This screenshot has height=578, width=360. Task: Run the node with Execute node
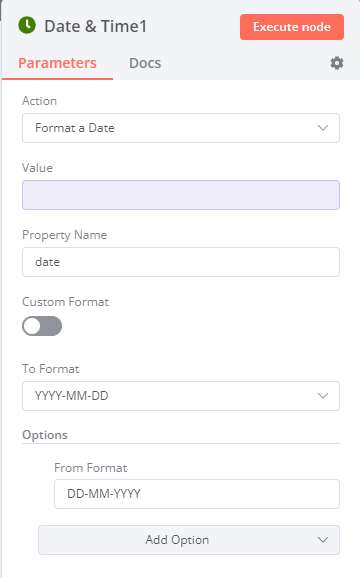[x=292, y=27]
